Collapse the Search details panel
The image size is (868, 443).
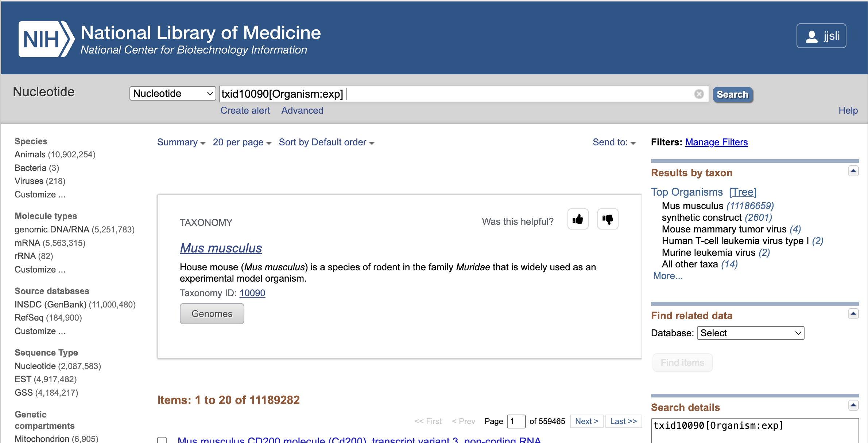click(853, 405)
